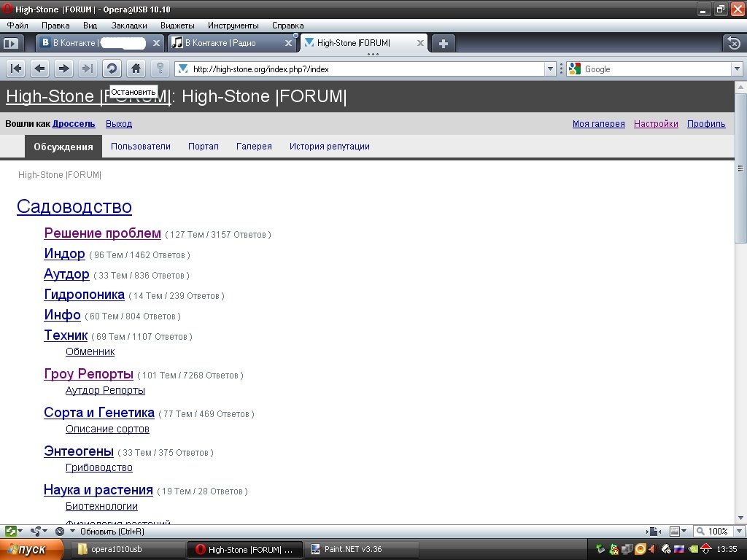This screenshot has height=560, width=747.
Task: Open the search engine dropdown arrow
Action: tap(737, 69)
